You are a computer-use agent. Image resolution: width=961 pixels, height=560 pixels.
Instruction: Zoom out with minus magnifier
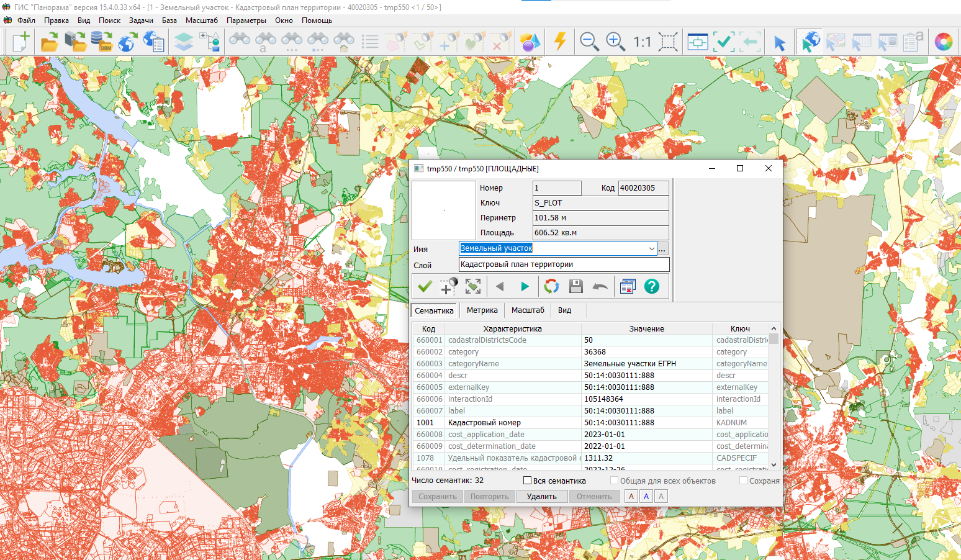click(x=589, y=42)
